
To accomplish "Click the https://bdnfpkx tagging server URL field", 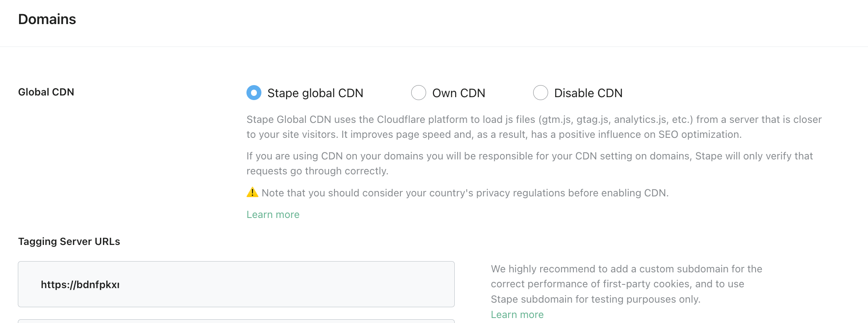I will coord(237,284).
